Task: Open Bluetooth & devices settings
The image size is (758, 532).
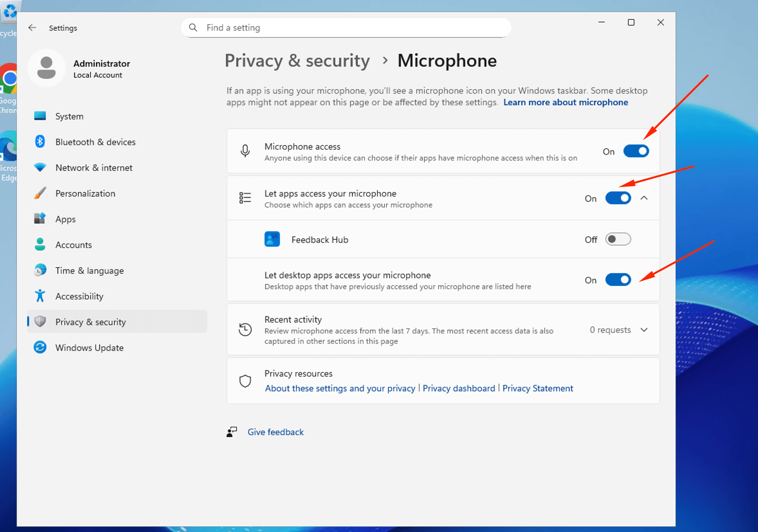Action: pyautogui.click(x=117, y=142)
